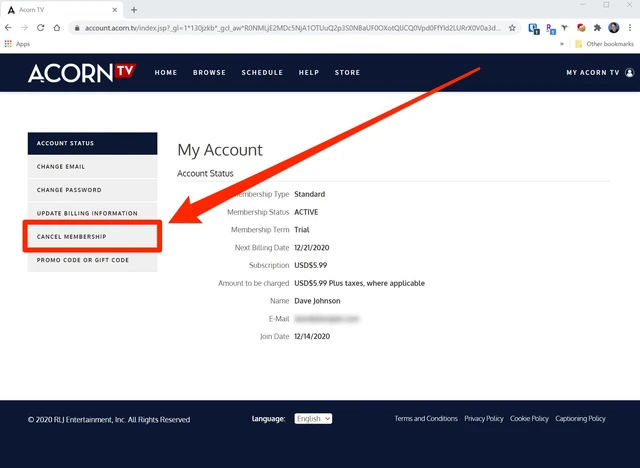Open the Chrome profile avatar
This screenshot has height=468, width=640.
pyautogui.click(x=613, y=27)
